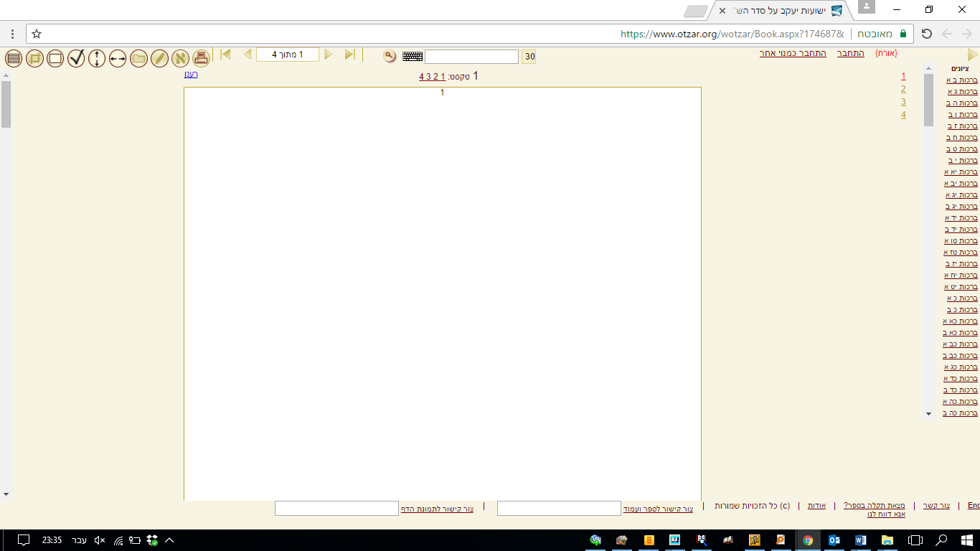Screen dimensions: 980x551
Task: Fit page width with horizontal arrows icon
Action: (118, 59)
